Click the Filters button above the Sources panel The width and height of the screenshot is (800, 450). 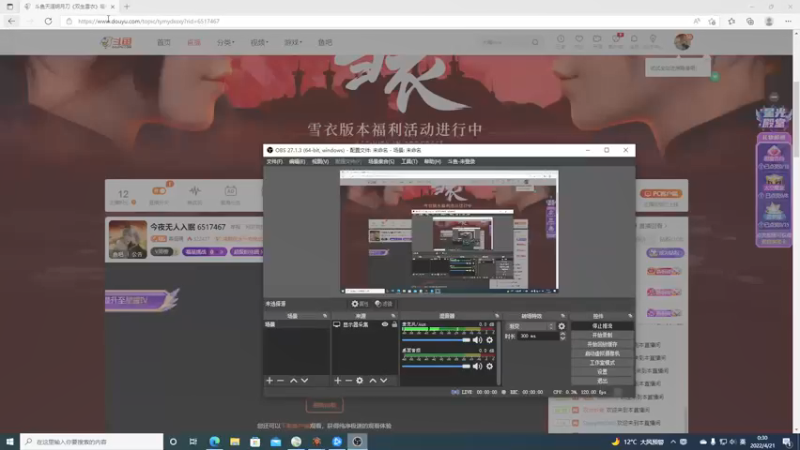click(384, 304)
